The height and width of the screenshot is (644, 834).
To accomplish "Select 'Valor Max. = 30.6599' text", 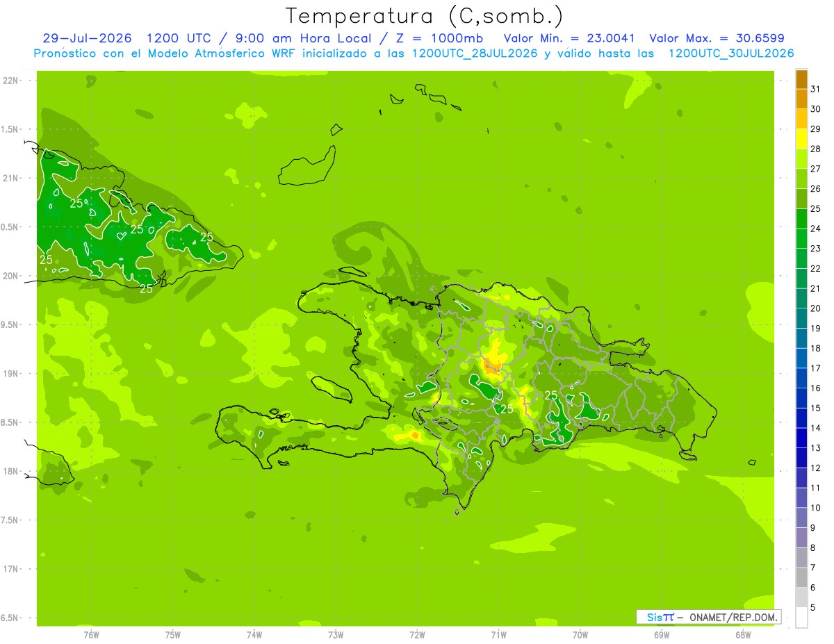I will click(717, 38).
